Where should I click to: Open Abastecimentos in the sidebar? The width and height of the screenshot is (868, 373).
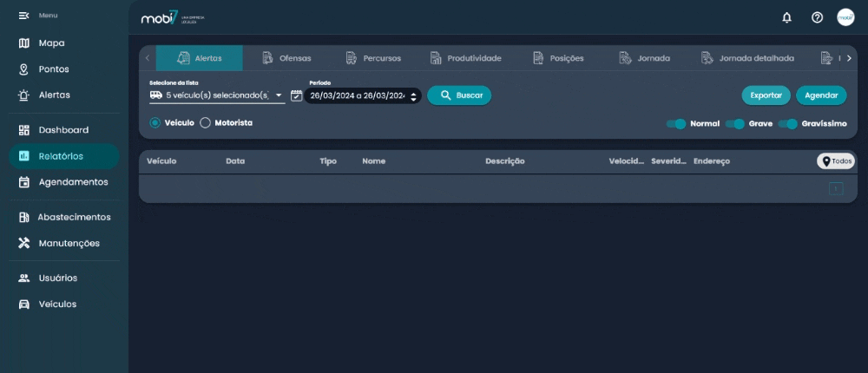73,217
